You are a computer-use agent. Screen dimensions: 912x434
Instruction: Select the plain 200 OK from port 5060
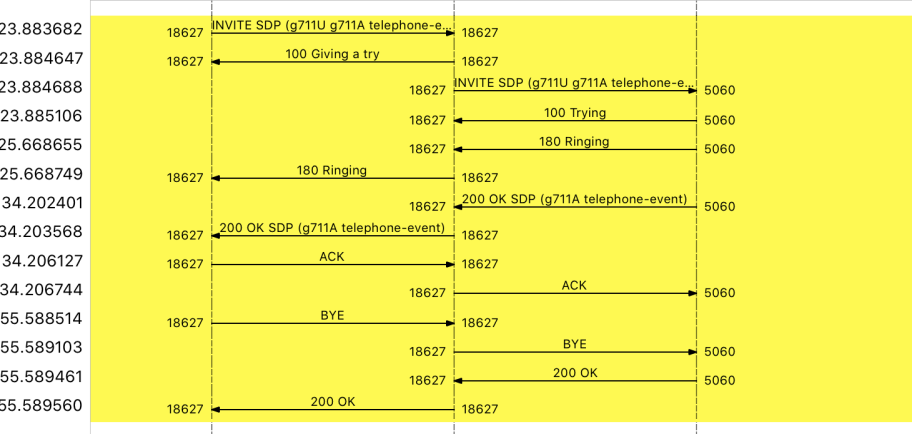pyautogui.click(x=575, y=373)
